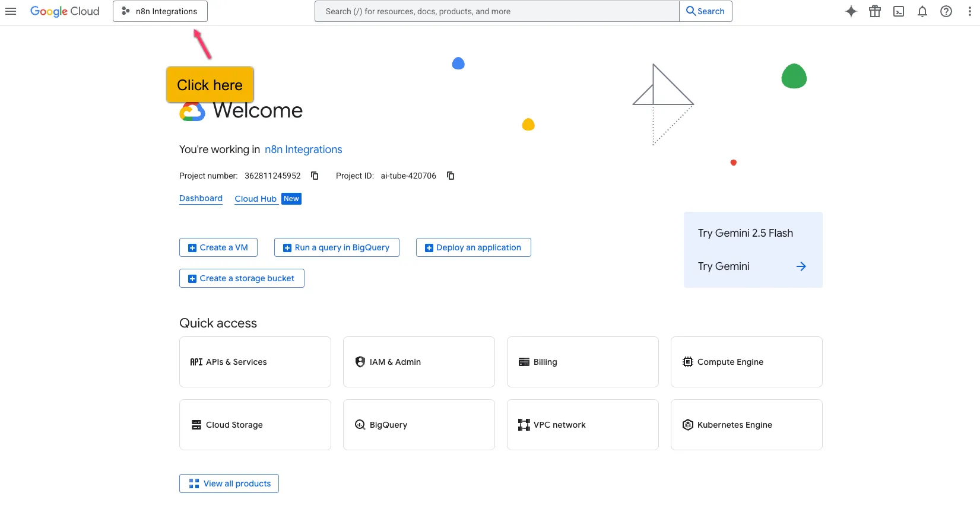Screen dimensions: 980x509
Task: Open the Billing quick access card
Action: tap(583, 362)
